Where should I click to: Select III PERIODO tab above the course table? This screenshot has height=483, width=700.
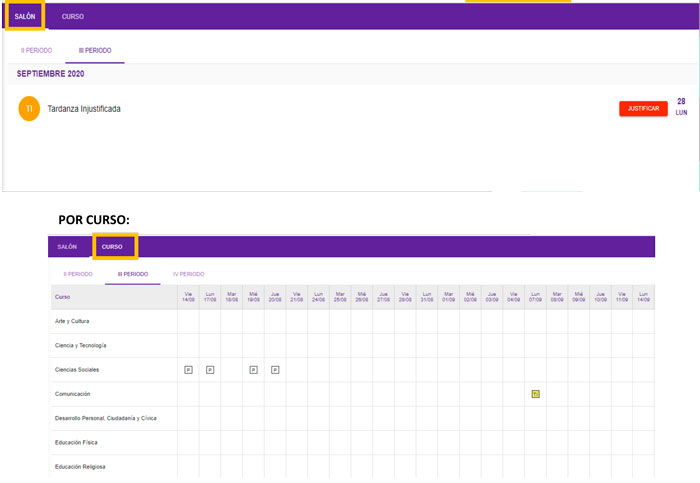point(132,273)
